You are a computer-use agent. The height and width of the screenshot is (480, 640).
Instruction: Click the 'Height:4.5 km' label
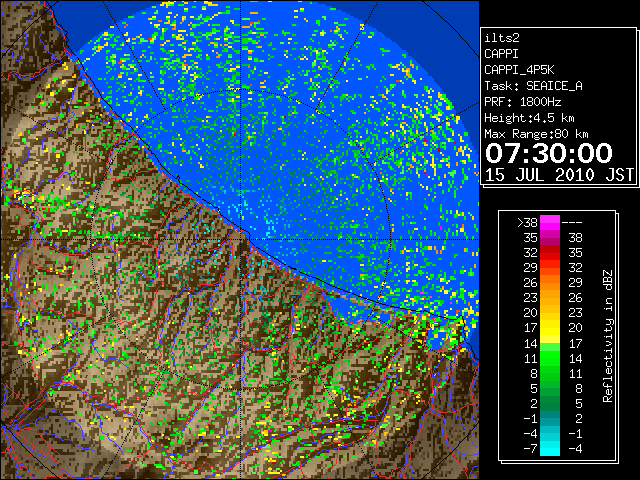529,118
